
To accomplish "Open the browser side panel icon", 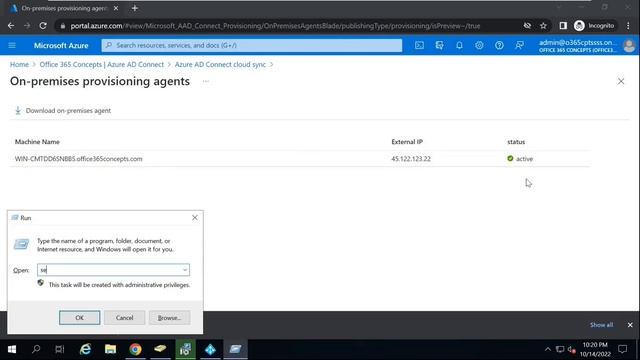I will (x=563, y=26).
